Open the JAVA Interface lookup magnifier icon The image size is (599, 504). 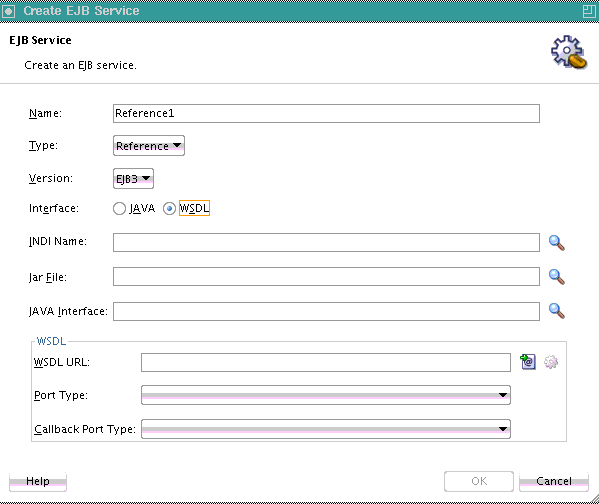557,311
